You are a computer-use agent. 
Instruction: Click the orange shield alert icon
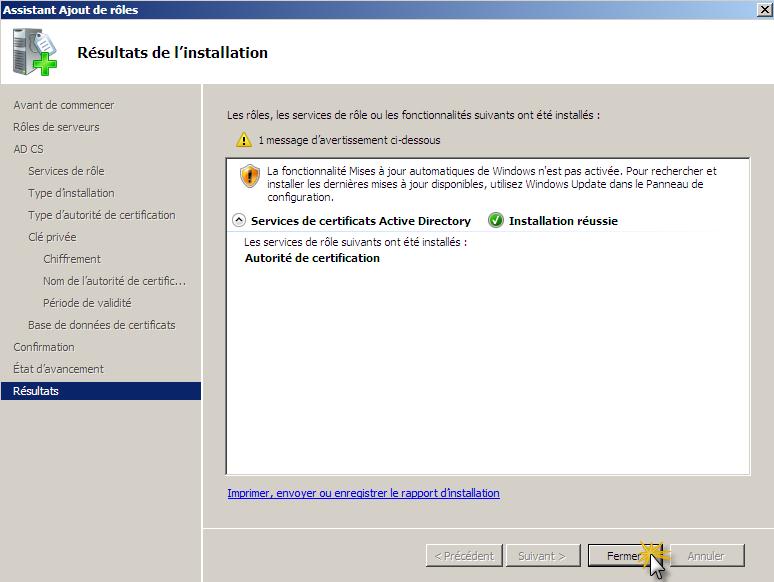point(250,176)
